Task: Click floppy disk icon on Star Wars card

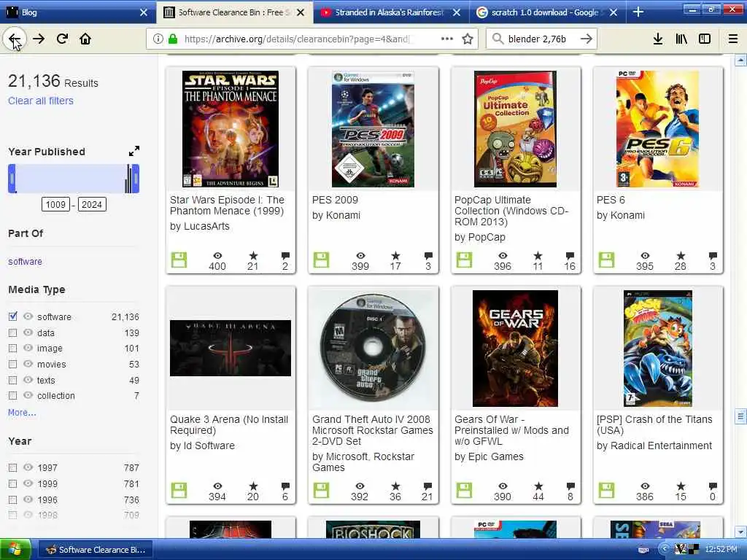Action: pyautogui.click(x=179, y=260)
